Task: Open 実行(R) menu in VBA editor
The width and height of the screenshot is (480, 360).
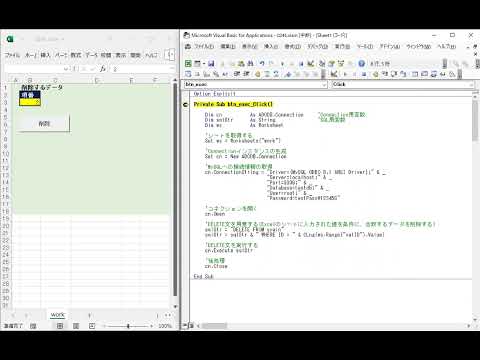Action: coord(342,46)
